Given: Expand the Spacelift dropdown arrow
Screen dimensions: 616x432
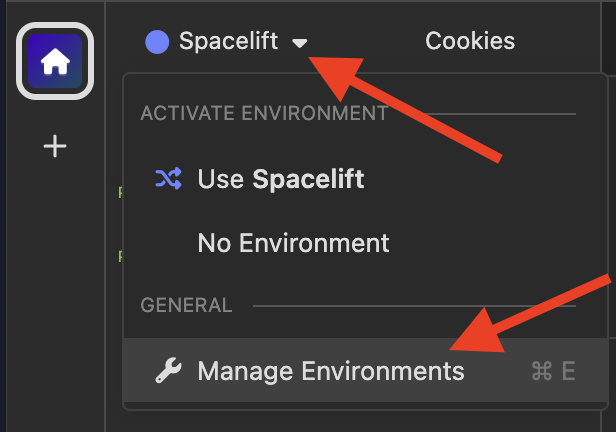Looking at the screenshot, I should [300, 43].
